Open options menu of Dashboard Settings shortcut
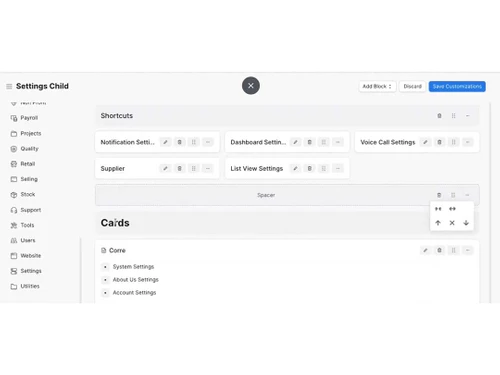The image size is (500, 375). coord(338,142)
